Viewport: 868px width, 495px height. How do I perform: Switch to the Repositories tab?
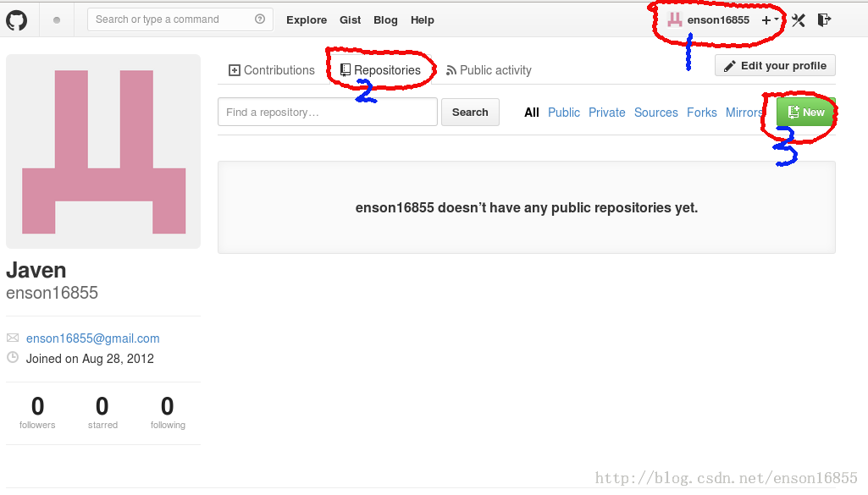(x=380, y=70)
